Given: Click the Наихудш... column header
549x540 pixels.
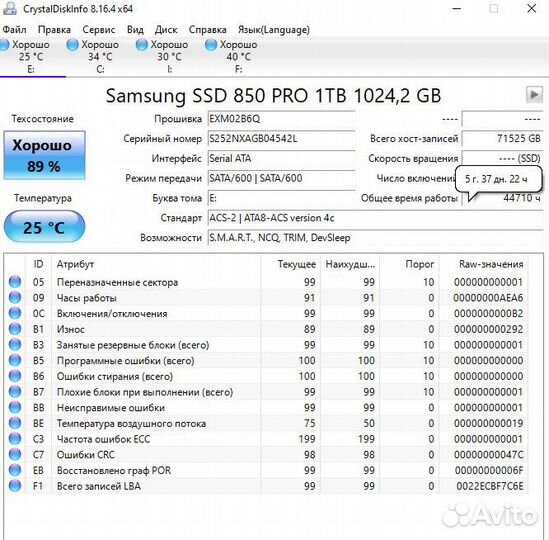Looking at the screenshot, I should coord(350,264).
